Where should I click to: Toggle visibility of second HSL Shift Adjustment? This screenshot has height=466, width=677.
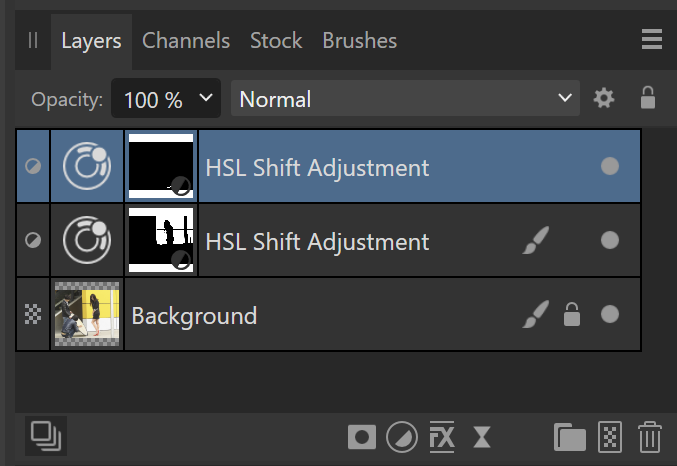(610, 240)
